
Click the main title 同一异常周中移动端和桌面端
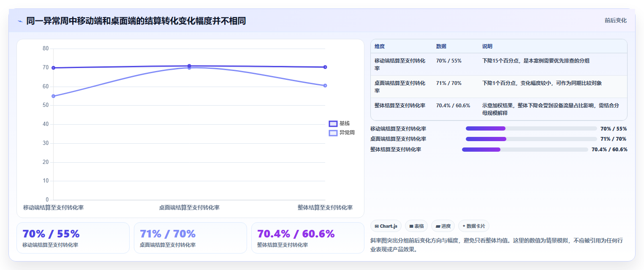136,21
